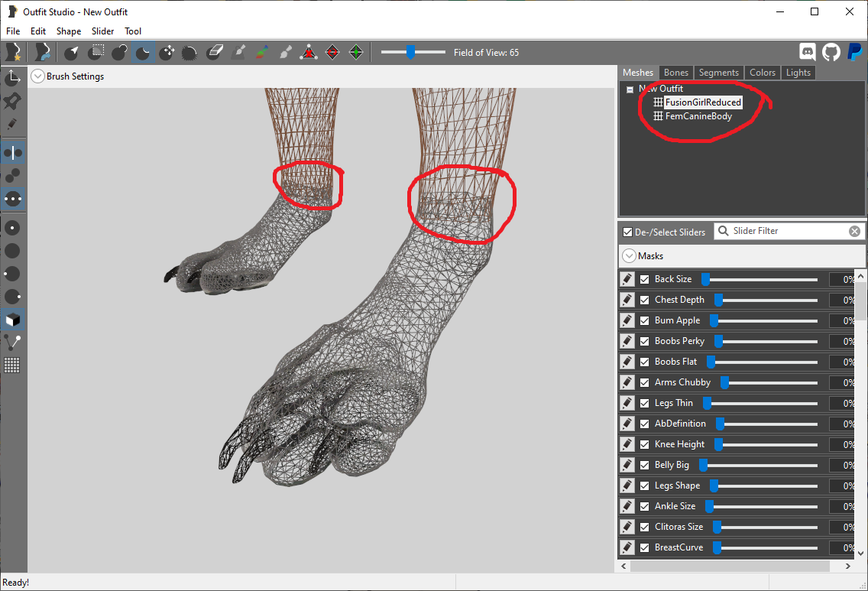This screenshot has width=868, height=591.
Task: Open the Slider menu
Action: click(x=103, y=31)
